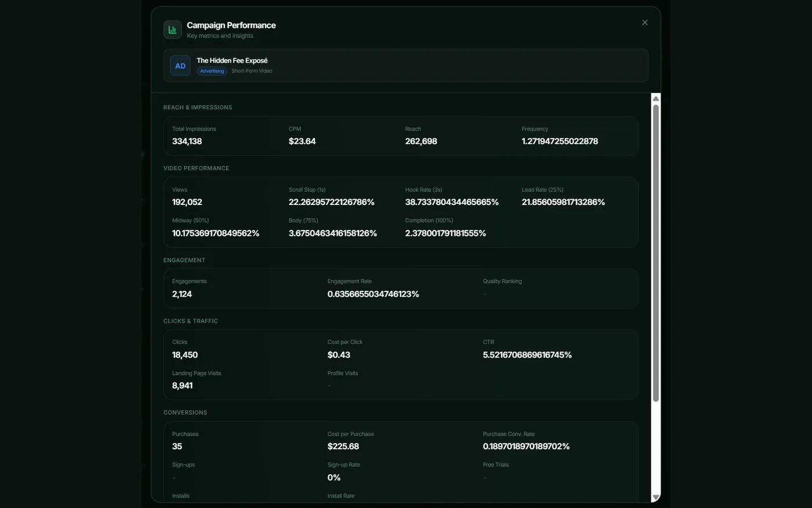Viewport: 812px width, 508px height.
Task: Click the Quality Ranking label
Action: pyautogui.click(x=502, y=281)
